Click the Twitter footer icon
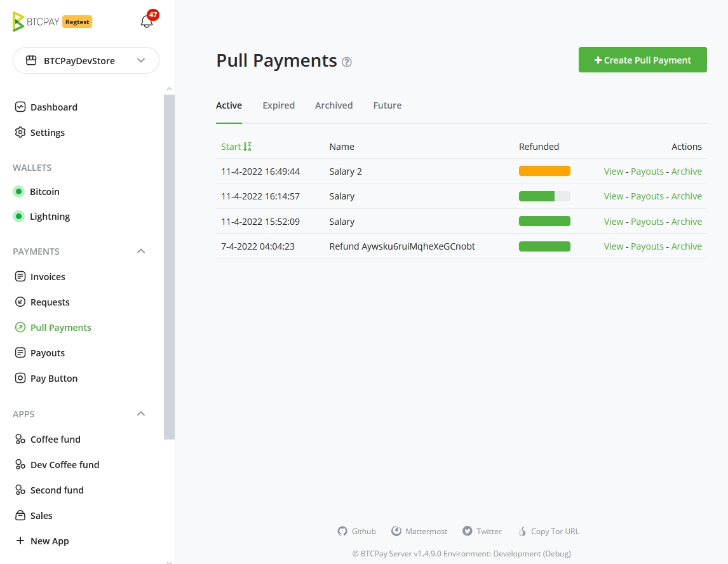Viewport: 728px width, 564px height. (466, 531)
